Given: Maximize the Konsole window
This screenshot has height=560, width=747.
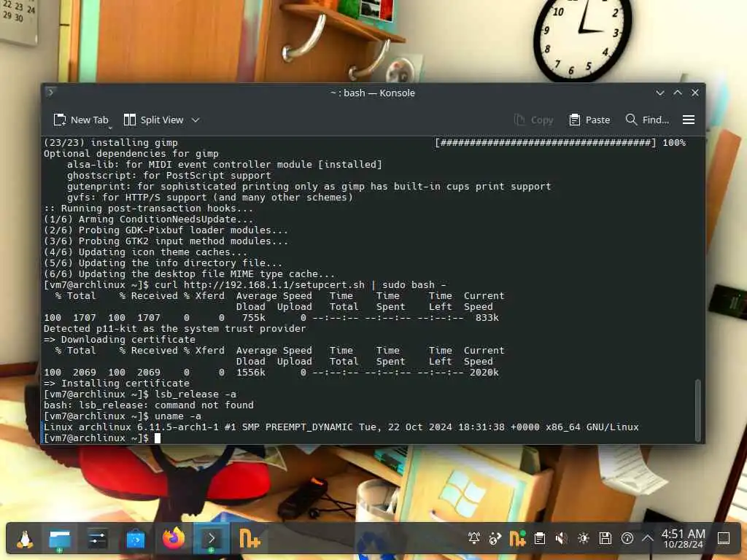Looking at the screenshot, I should (x=678, y=93).
